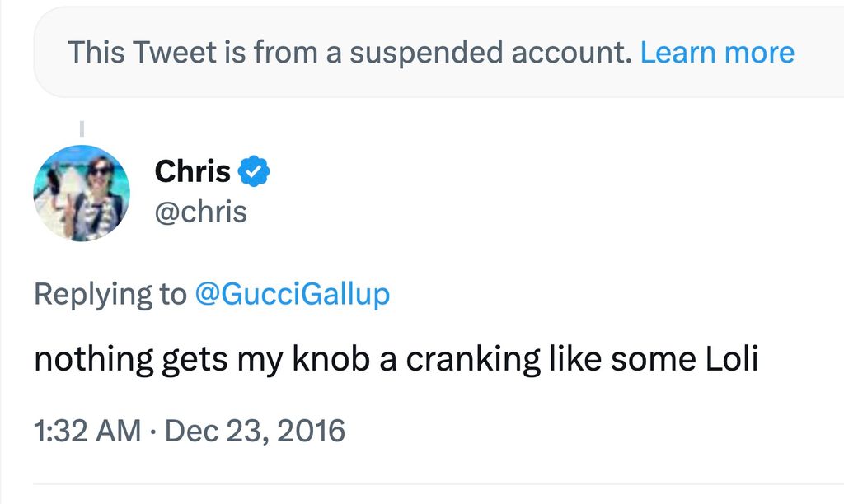Click the reply tweet body text
This screenshot has height=504, width=844.
point(396,361)
